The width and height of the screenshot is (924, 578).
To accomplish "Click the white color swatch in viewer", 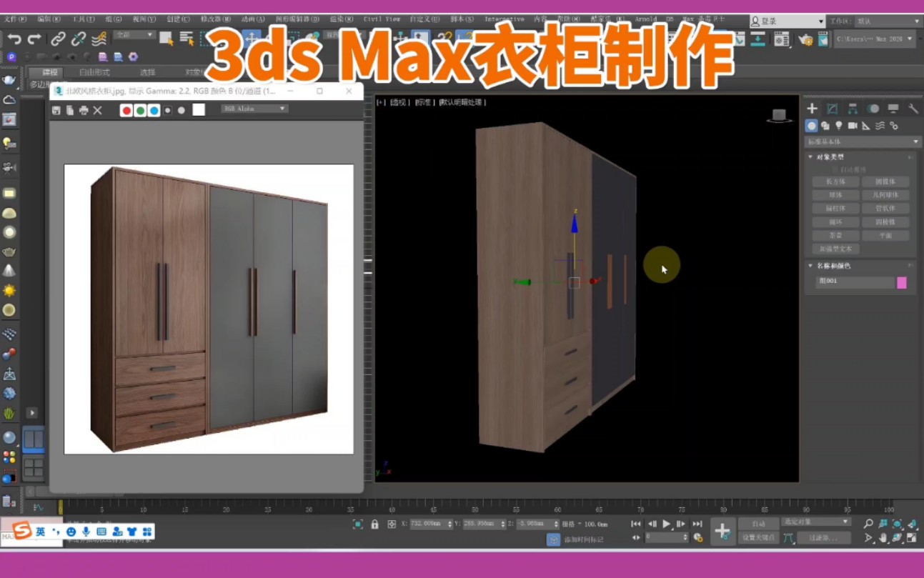I will coord(199,109).
